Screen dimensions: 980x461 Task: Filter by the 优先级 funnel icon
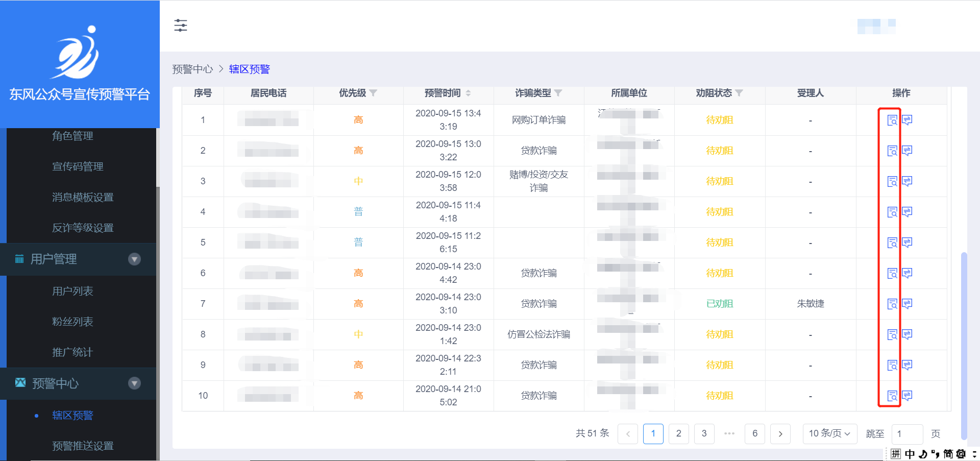click(373, 93)
